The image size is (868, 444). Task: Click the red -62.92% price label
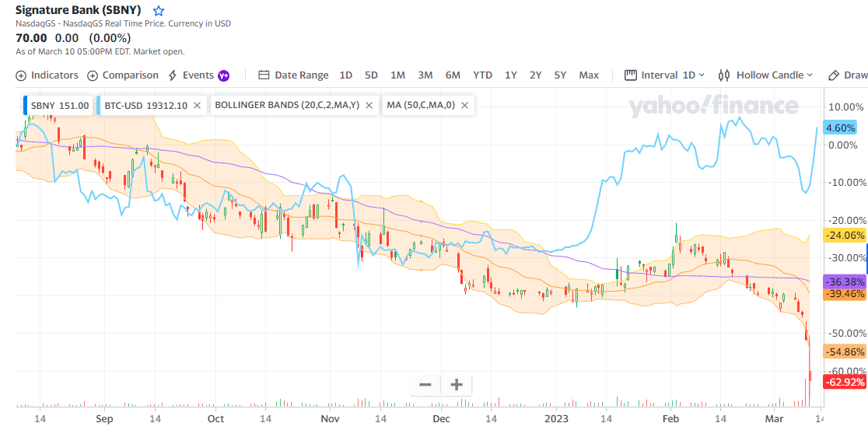(845, 382)
